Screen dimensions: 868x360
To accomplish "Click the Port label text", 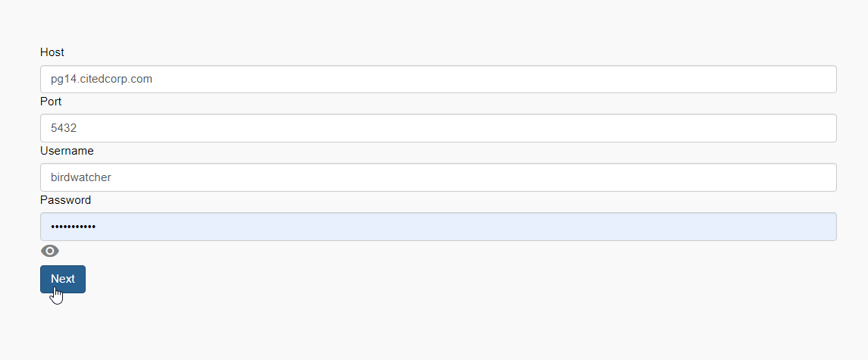I will coord(51,102).
